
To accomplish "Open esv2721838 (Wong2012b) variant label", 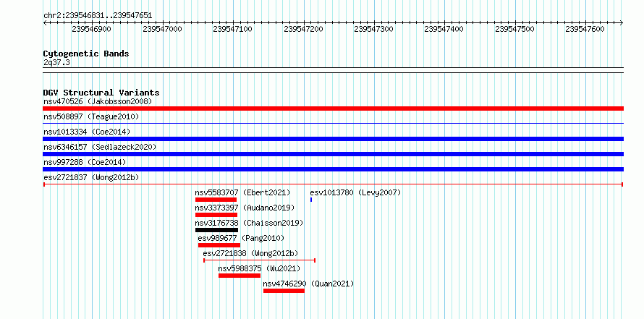I will (x=250, y=253).
